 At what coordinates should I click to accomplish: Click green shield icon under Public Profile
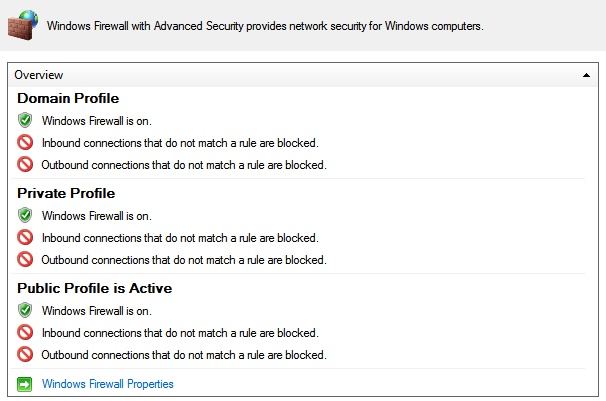(25, 310)
